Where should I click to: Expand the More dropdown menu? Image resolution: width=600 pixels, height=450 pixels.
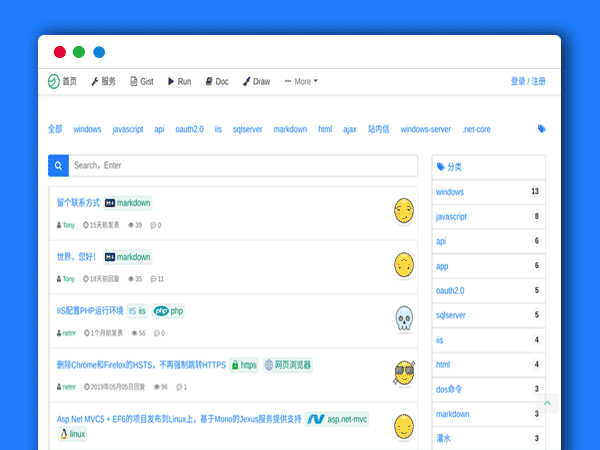point(301,82)
